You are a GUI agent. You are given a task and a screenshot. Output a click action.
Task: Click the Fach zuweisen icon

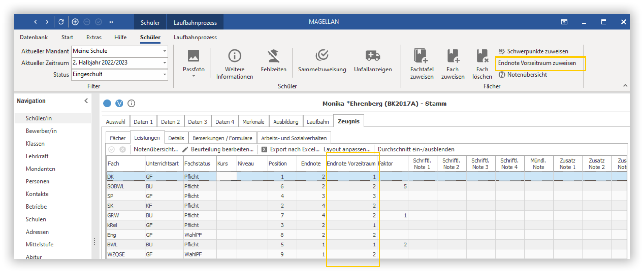453,56
